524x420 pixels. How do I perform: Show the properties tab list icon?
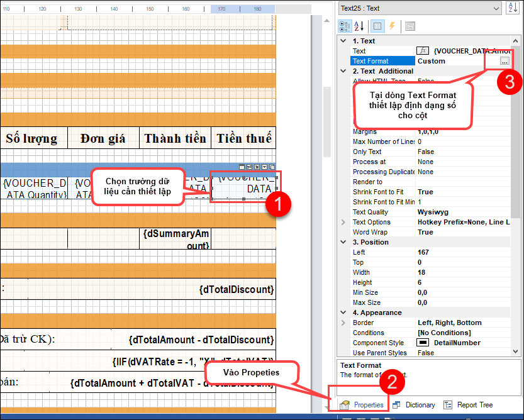click(377, 26)
